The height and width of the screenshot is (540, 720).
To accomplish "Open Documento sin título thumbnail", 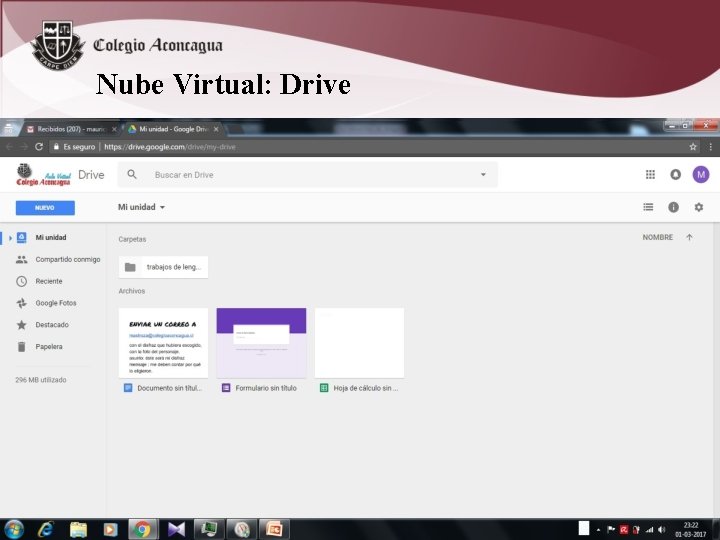I will click(163, 343).
